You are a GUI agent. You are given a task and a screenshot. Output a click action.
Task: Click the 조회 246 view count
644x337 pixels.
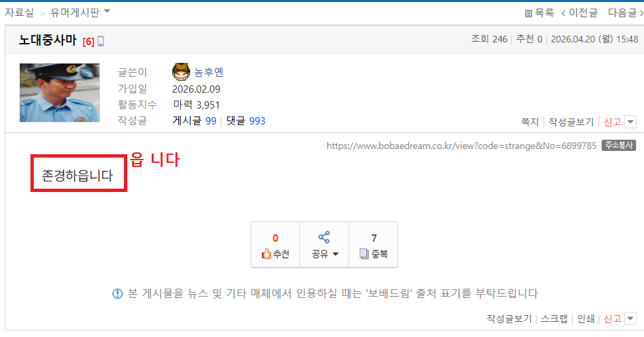coord(489,39)
